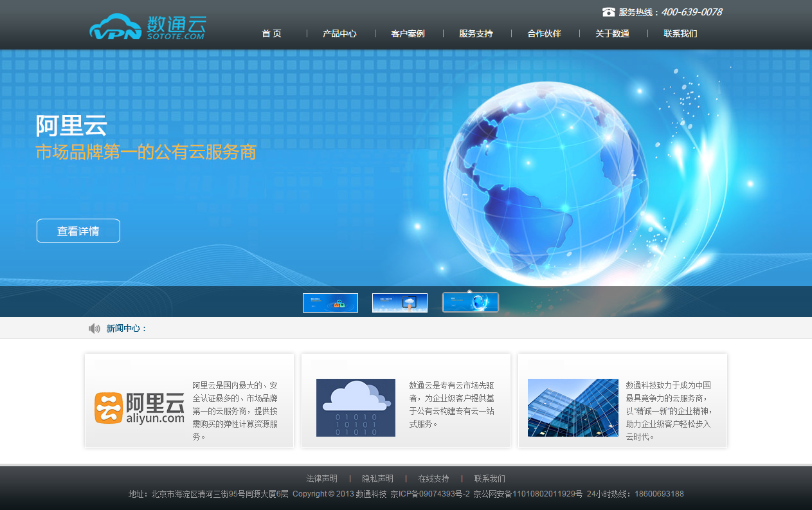Open the 首页 navigation menu item
The width and height of the screenshot is (812, 510).
coord(271,33)
